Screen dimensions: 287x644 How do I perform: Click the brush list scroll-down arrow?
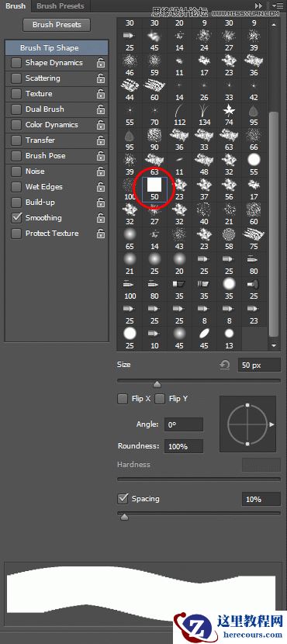pos(274,346)
